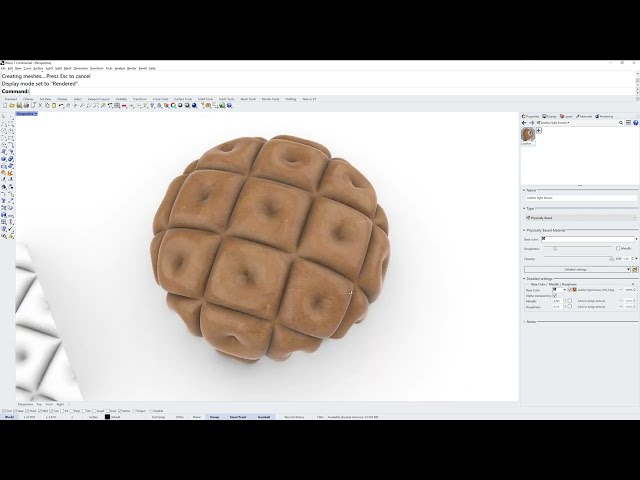Select the pointer arrow tool in left sidebar
Viewport: 640px width, 480px height.
tap(4, 117)
